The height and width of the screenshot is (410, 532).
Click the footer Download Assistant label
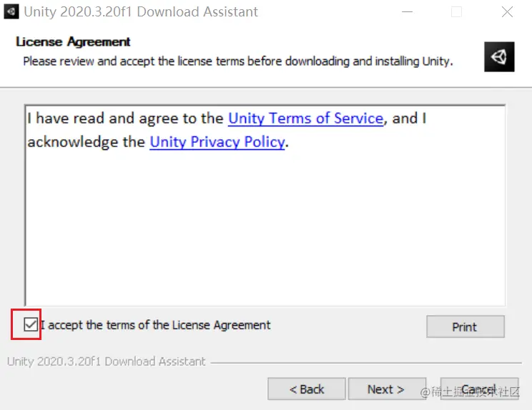[107, 361]
